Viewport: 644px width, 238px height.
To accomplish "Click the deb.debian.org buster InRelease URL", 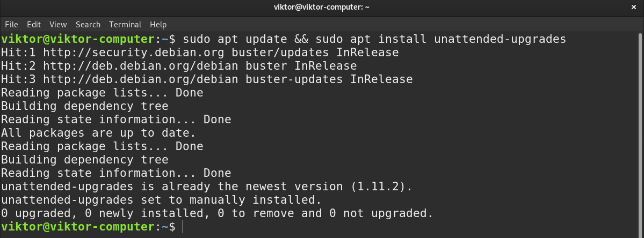I will (x=179, y=65).
